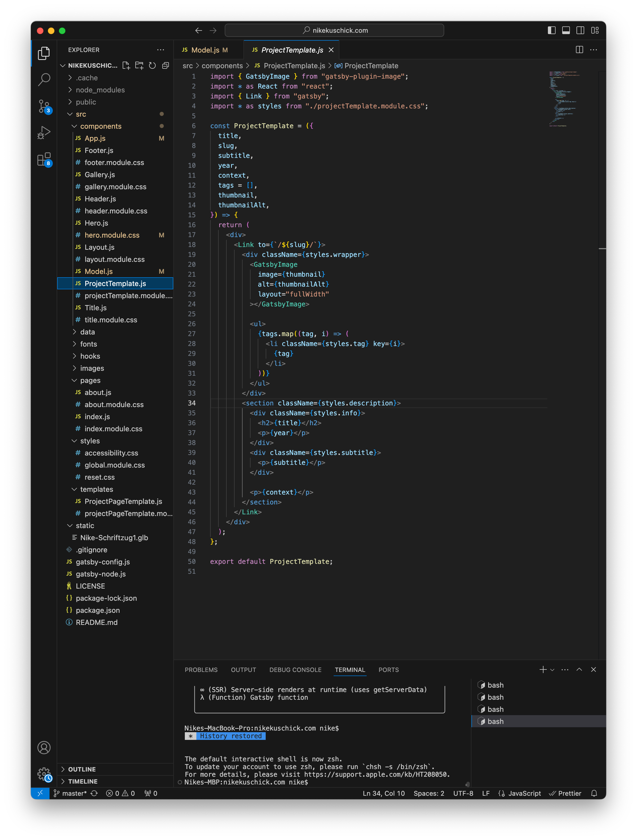
Task: Toggle bottom panel visibility in title bar
Action: click(565, 30)
